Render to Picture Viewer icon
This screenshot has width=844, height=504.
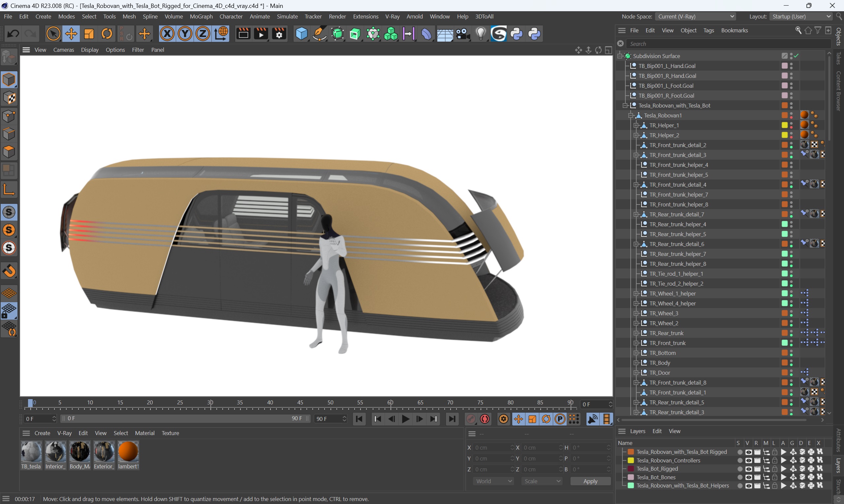(261, 34)
